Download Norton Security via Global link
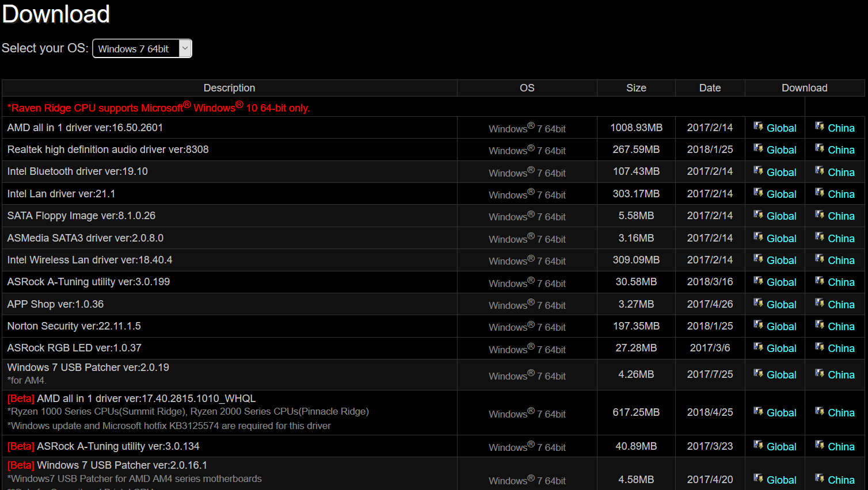 pos(782,327)
